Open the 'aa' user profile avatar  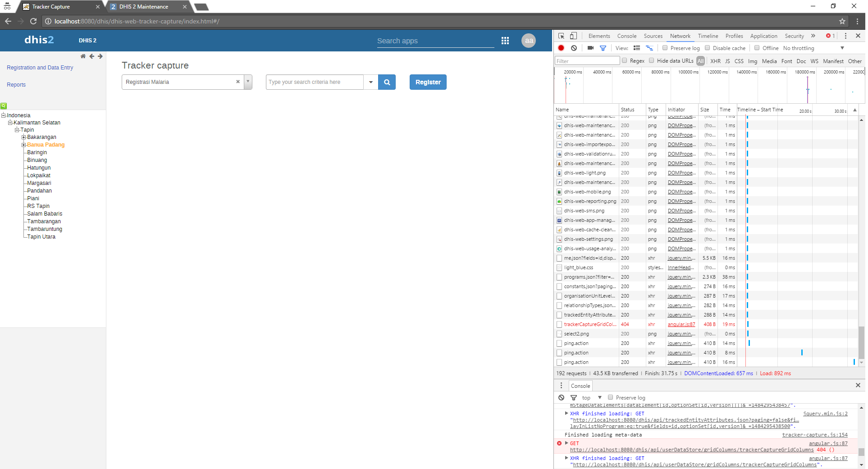point(529,41)
